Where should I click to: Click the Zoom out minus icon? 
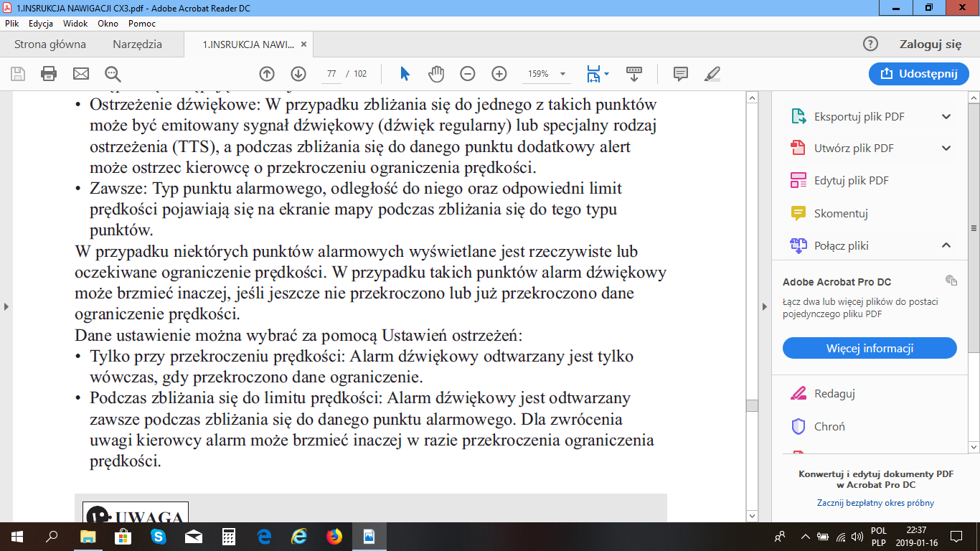[x=468, y=74]
